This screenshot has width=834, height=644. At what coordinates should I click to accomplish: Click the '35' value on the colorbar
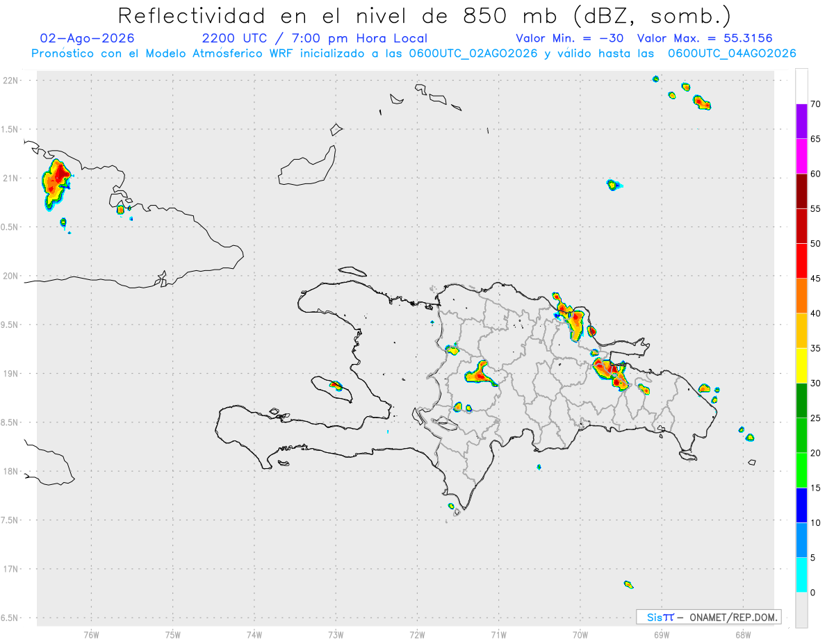815,348
